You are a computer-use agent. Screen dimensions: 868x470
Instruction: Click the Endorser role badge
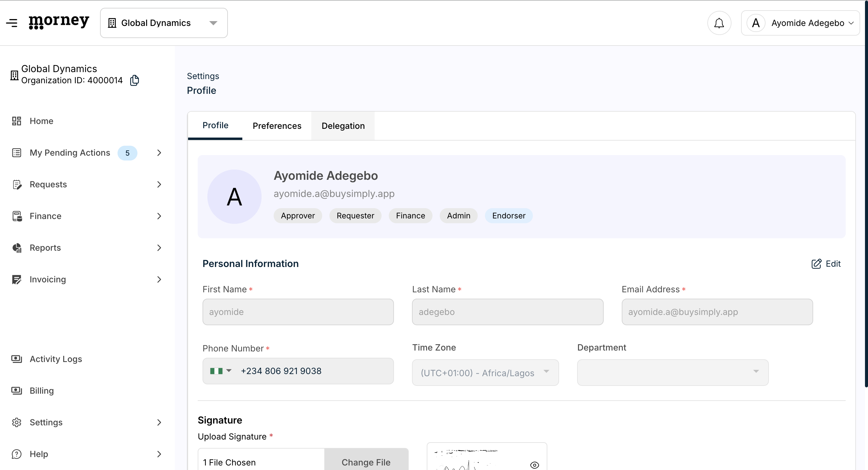coord(509,216)
